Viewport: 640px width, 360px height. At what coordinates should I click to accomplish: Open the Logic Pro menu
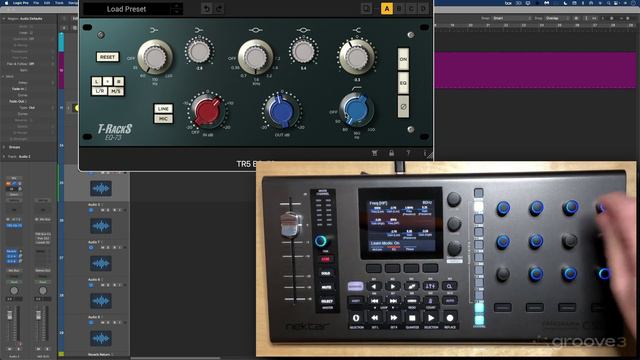(x=20, y=2)
